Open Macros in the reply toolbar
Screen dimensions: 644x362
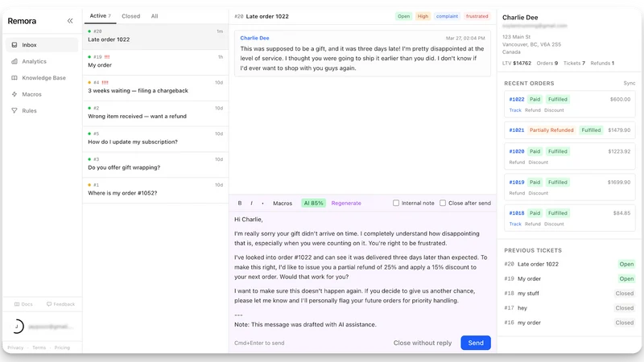[283, 204]
